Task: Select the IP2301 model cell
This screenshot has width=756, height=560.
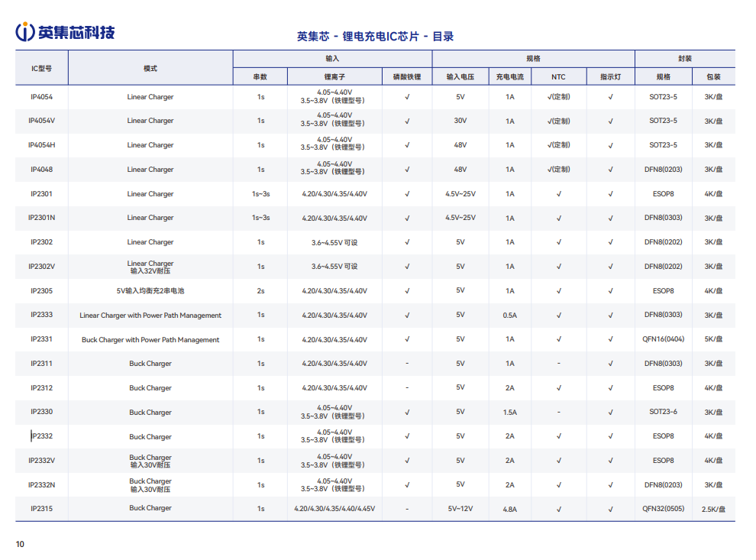Action: 41,194
